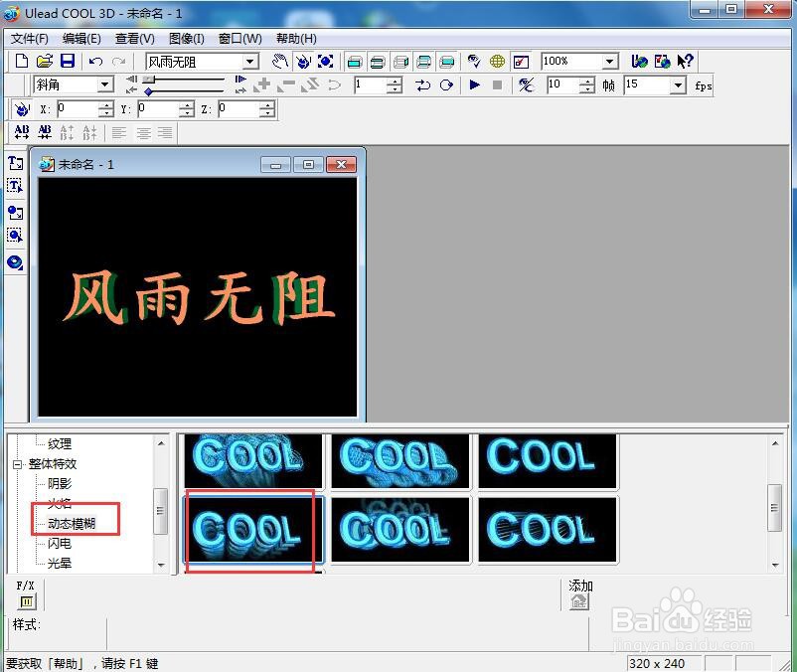The height and width of the screenshot is (672, 797).
Task: Open the 窗口(W) menu
Action: [x=239, y=39]
